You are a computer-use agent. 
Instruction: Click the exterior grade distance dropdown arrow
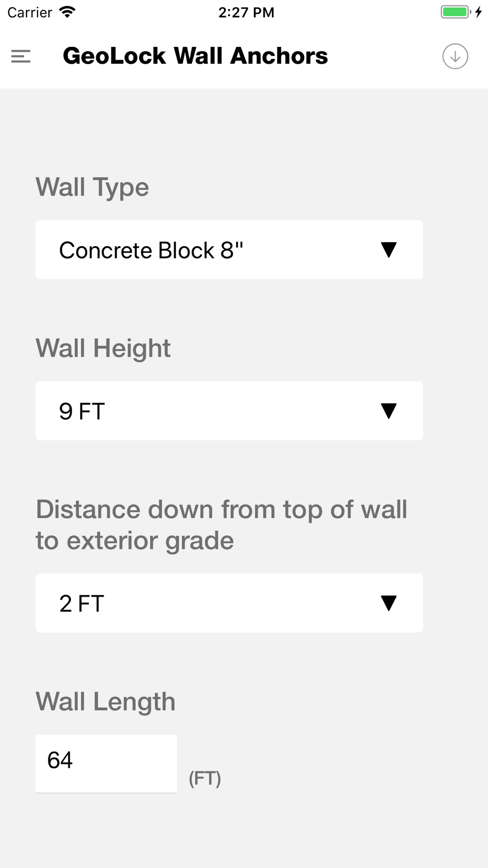[x=388, y=603]
